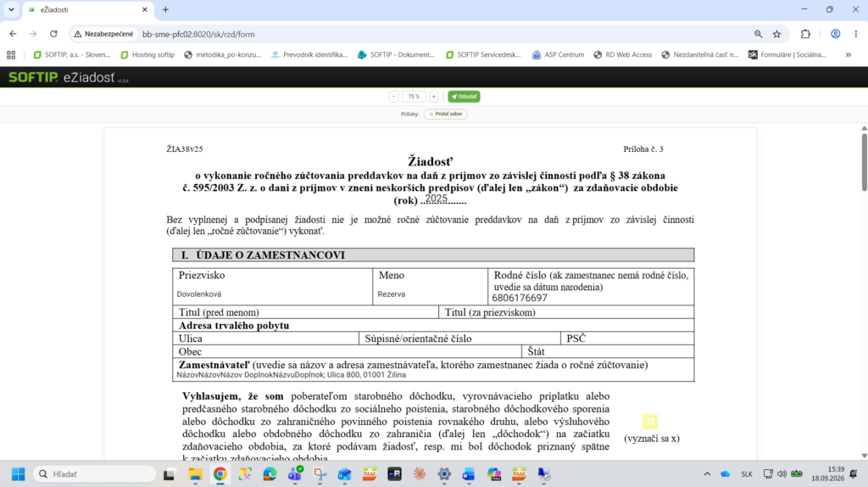Click the Rodné číslo value 6806176697
Image resolution: width=868 pixels, height=487 pixels.
(520, 298)
